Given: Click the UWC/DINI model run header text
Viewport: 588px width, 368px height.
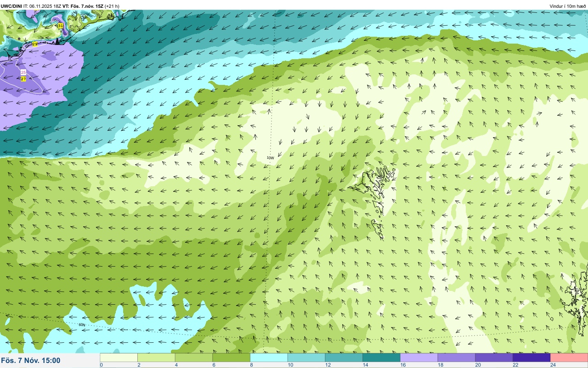Looking at the screenshot, I should [60, 6].
